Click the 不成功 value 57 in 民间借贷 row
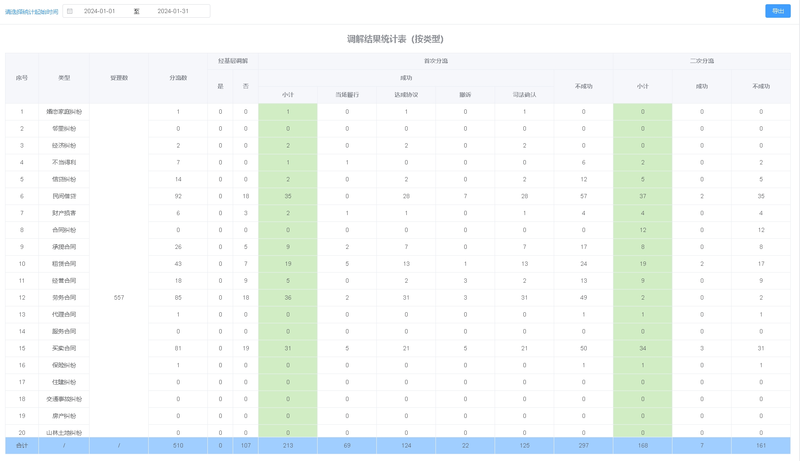Screen dimensions: 800x461 tap(584, 196)
